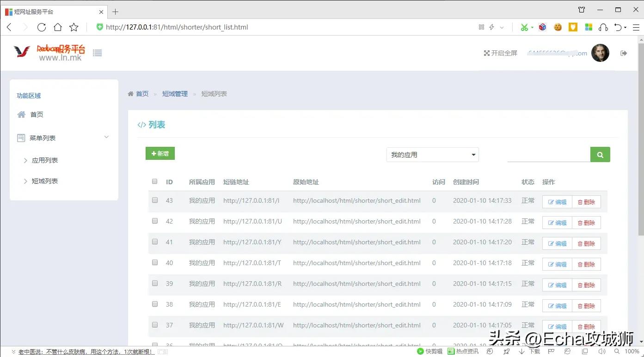This screenshot has height=357, width=644.
Task: Open the 我的应用 dropdown
Action: 432,155
